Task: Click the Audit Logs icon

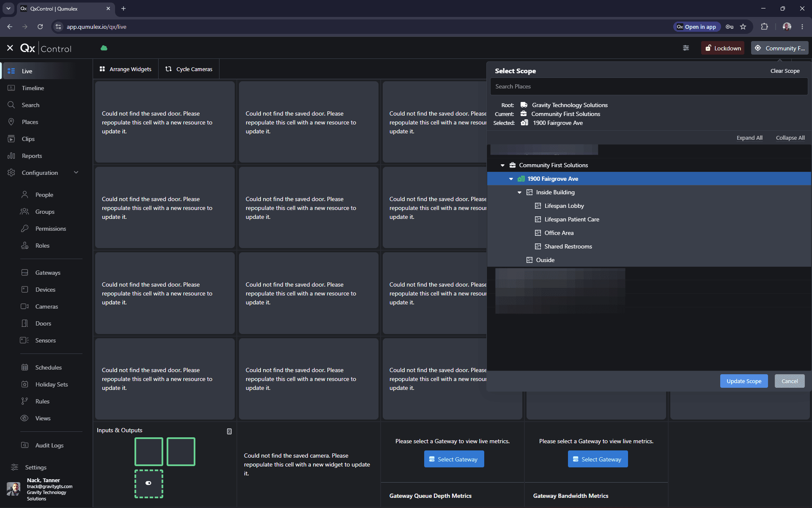Action: (x=25, y=445)
